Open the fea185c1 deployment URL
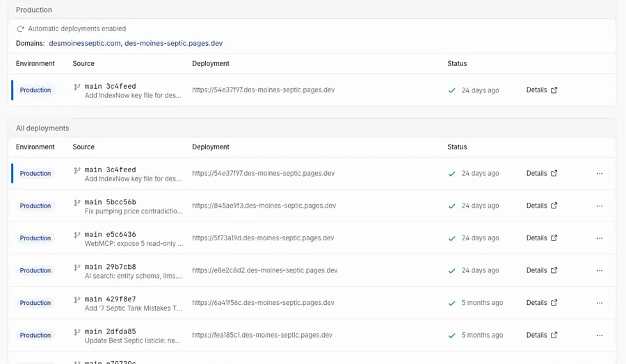Viewport: 626px width, 364px height. pos(262,335)
